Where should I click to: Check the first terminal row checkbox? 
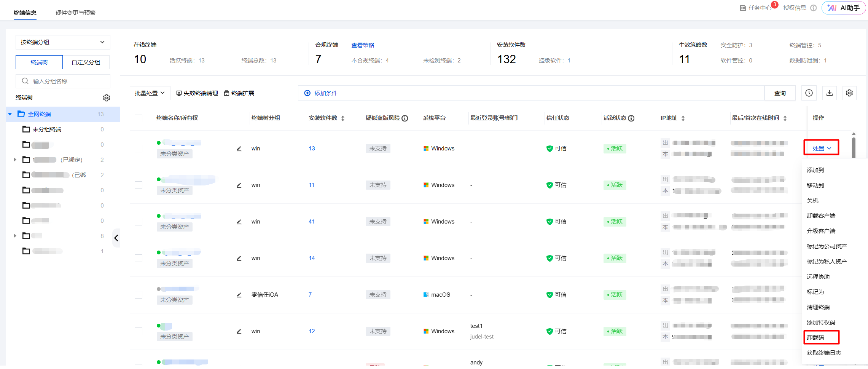pos(139,149)
